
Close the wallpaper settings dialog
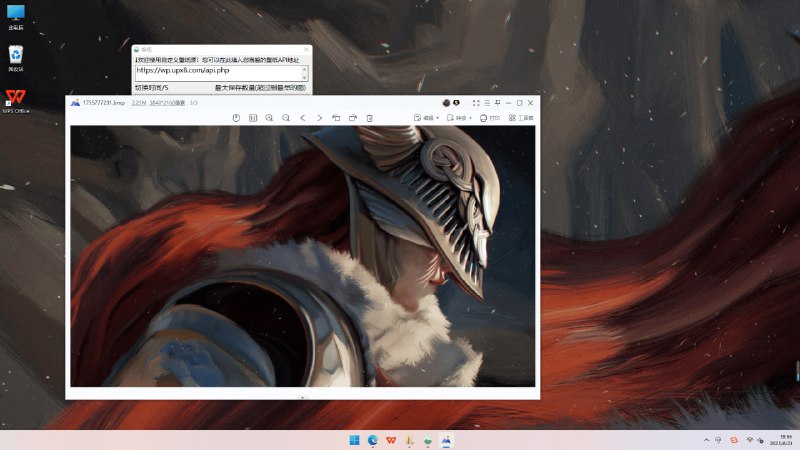coord(306,49)
